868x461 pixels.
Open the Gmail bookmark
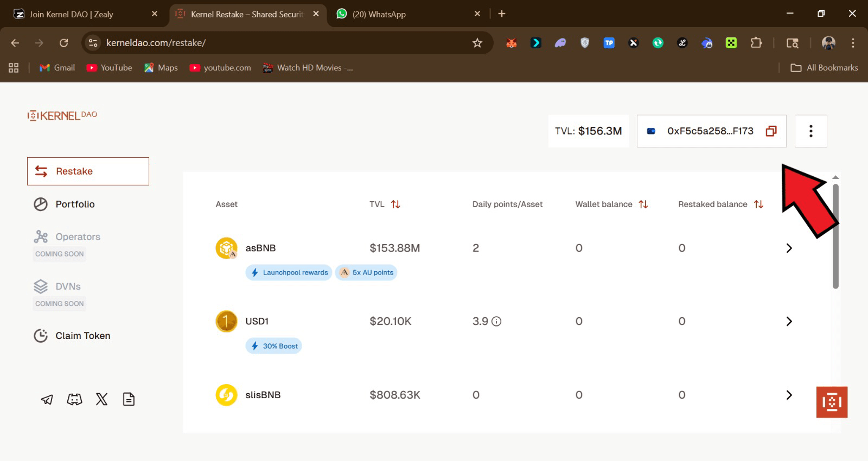(x=58, y=68)
